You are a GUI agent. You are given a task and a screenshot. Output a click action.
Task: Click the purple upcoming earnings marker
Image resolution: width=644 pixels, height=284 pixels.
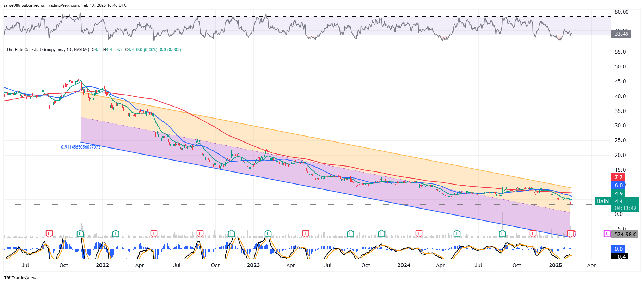607,234
